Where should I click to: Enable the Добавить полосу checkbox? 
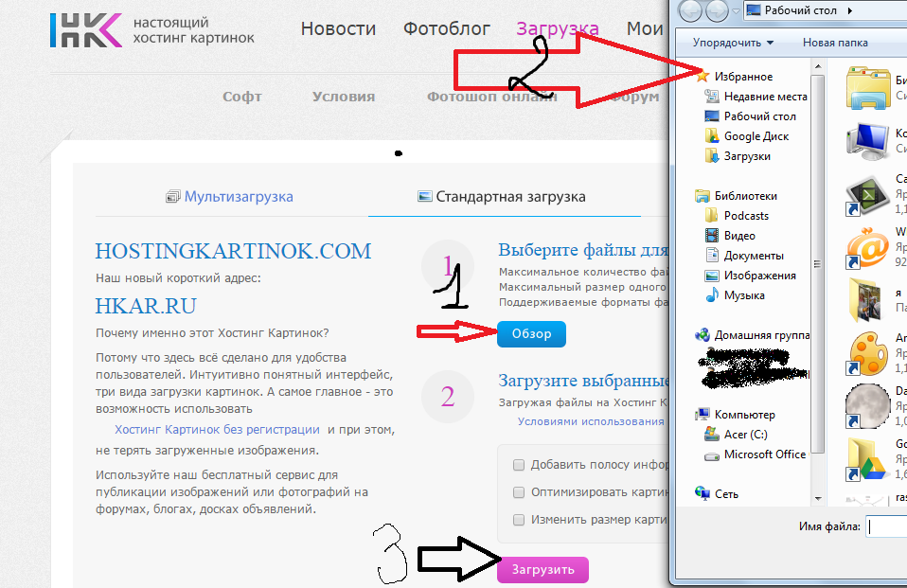pyautogui.click(x=519, y=465)
